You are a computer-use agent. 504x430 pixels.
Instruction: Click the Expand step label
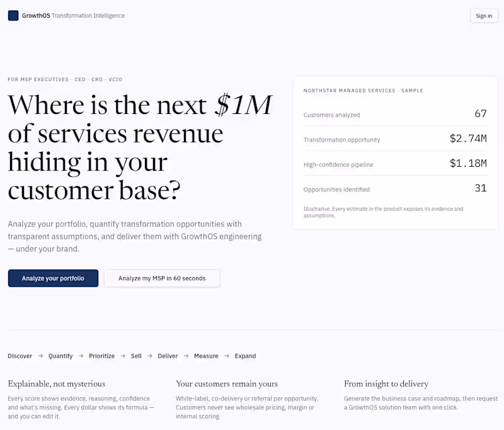coord(245,356)
